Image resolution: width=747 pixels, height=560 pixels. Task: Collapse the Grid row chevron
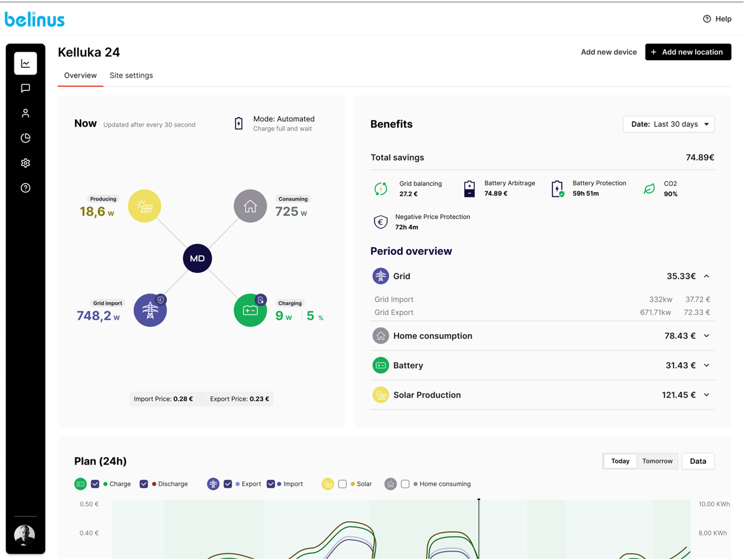pyautogui.click(x=706, y=276)
